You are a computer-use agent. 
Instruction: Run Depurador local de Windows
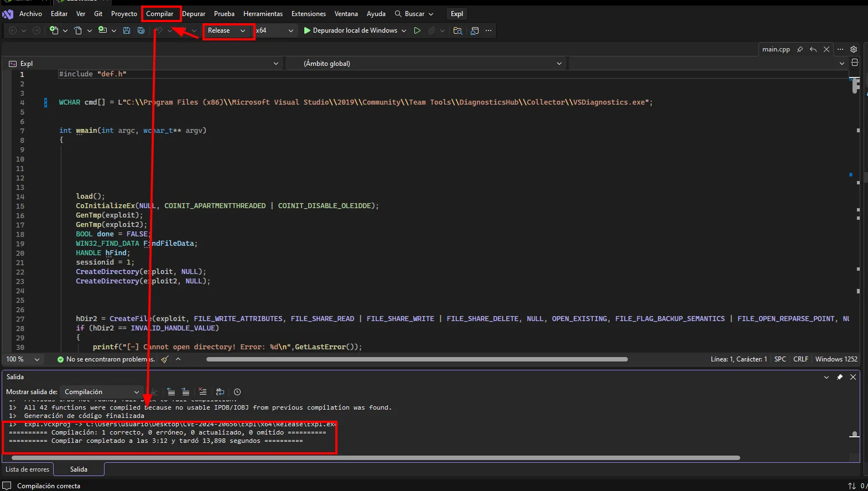[x=351, y=30]
